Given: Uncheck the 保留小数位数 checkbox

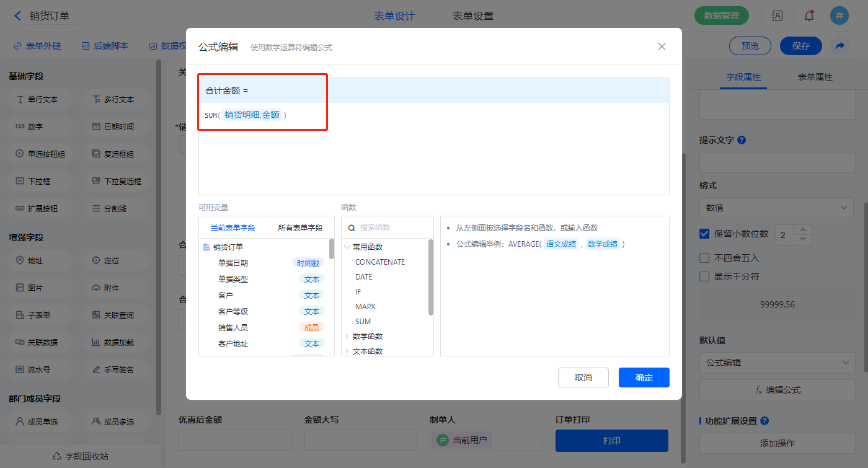Looking at the screenshot, I should coord(704,234).
